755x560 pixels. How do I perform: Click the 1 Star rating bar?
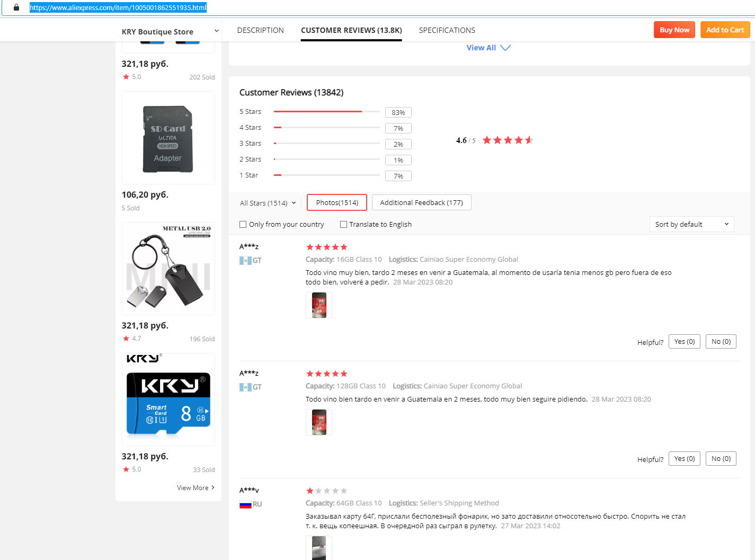pyautogui.click(x=327, y=175)
